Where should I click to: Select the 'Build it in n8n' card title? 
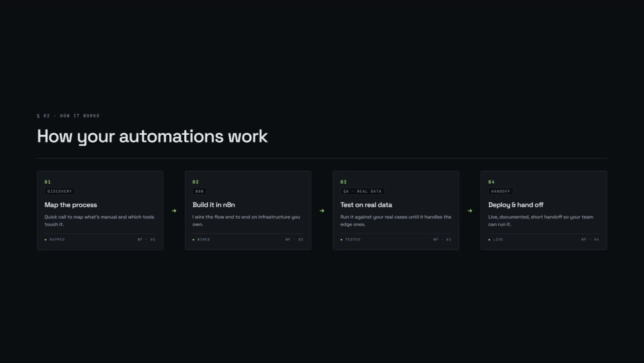click(214, 205)
